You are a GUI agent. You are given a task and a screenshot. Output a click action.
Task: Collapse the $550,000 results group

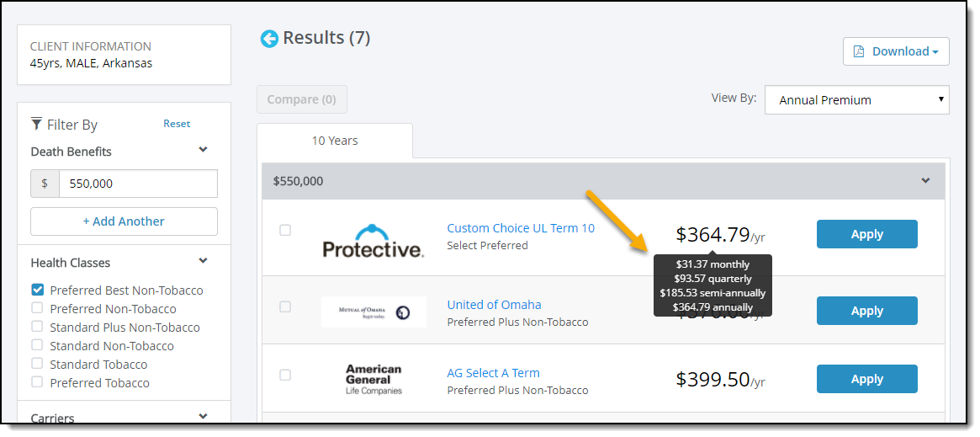pyautogui.click(x=925, y=181)
